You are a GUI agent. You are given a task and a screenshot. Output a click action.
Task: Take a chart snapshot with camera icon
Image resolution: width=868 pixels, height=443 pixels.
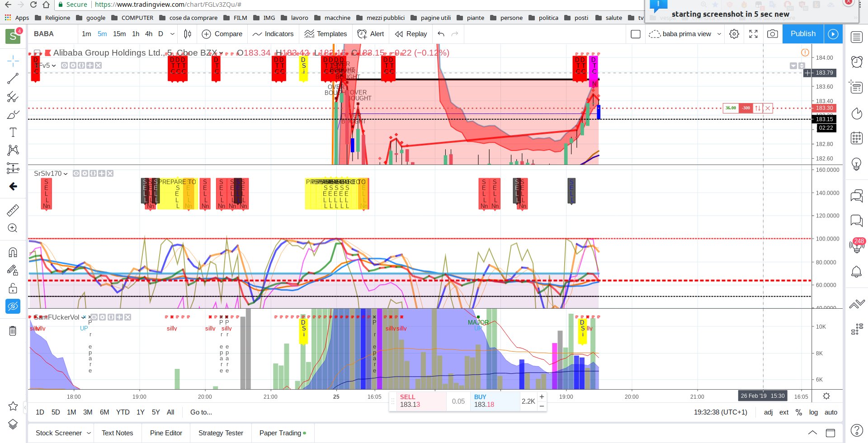click(x=773, y=34)
